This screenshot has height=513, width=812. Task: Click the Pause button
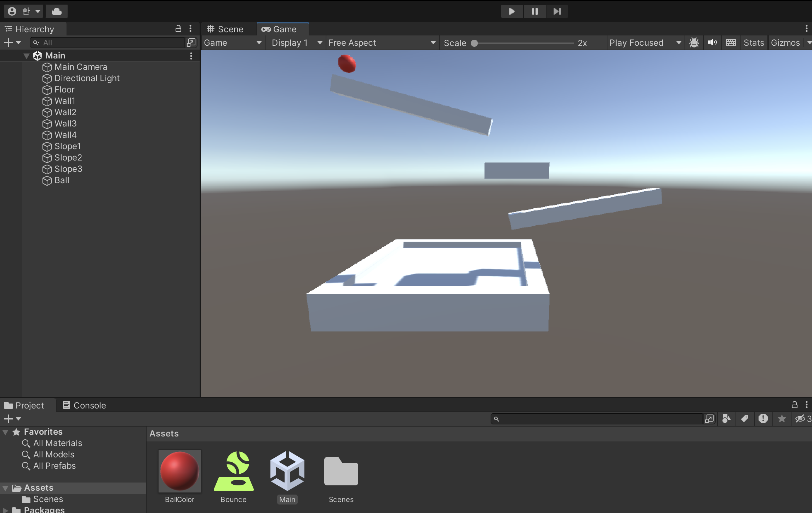point(534,11)
